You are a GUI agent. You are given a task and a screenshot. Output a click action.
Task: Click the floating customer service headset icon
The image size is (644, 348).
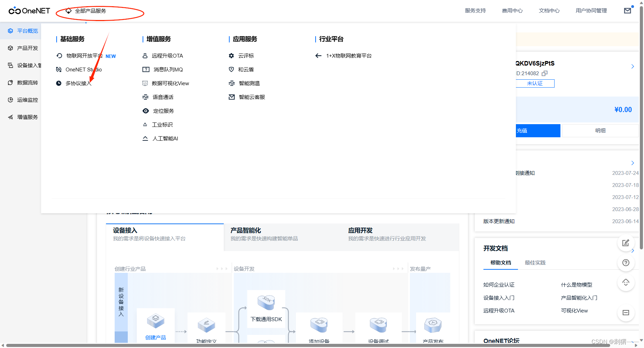pos(626,282)
